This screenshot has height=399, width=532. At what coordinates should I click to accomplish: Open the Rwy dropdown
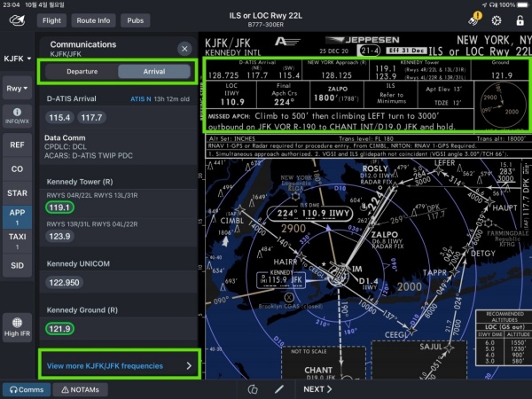[17, 88]
